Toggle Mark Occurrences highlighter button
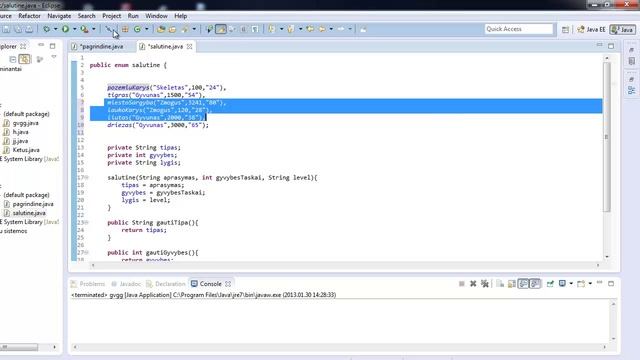Image resolution: width=640 pixels, height=360 pixels. pyautogui.click(x=221, y=29)
